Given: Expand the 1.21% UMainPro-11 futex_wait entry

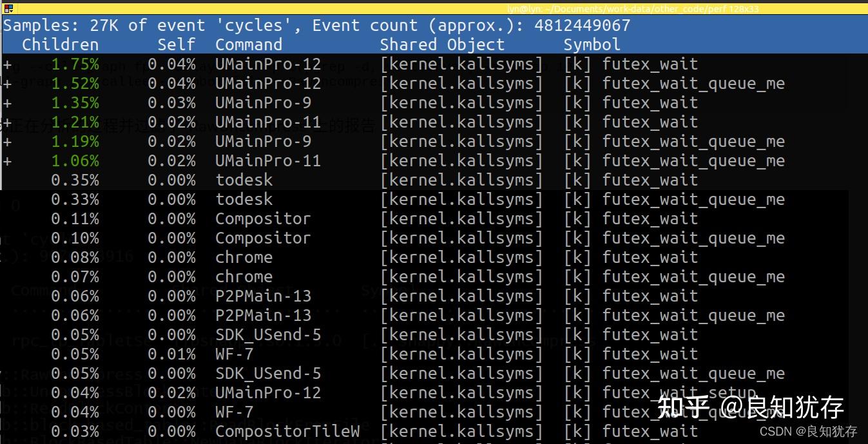Looking at the screenshot, I should pos(7,122).
